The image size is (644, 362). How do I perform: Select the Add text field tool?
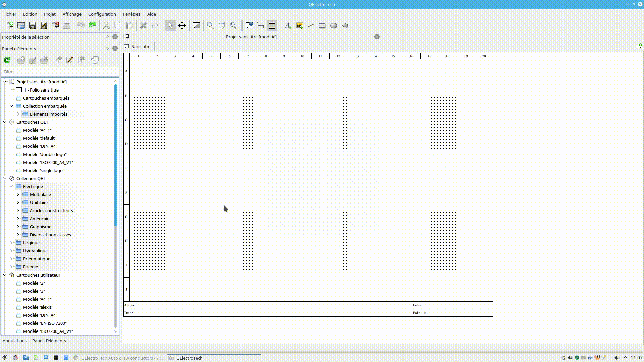click(288, 25)
